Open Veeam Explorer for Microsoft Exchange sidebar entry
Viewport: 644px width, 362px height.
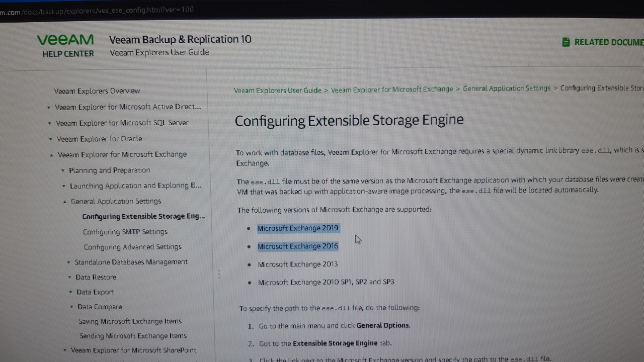pyautogui.click(x=122, y=154)
